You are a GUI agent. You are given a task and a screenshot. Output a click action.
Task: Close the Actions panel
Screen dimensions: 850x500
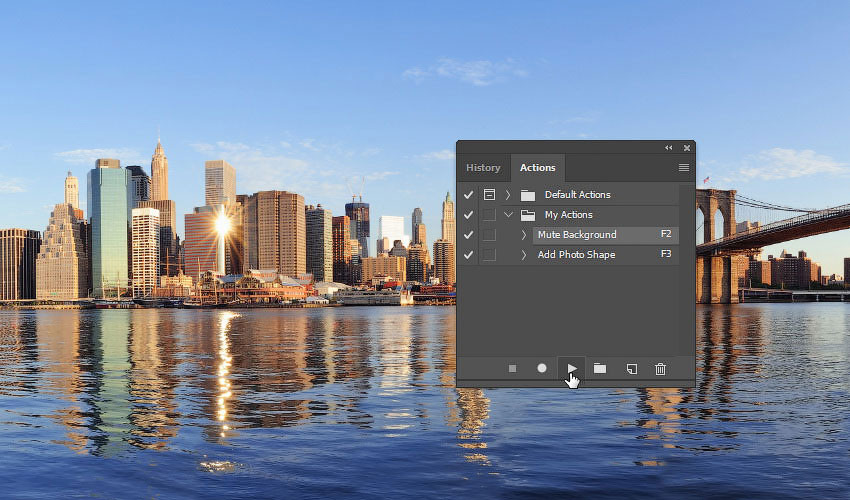pos(687,148)
